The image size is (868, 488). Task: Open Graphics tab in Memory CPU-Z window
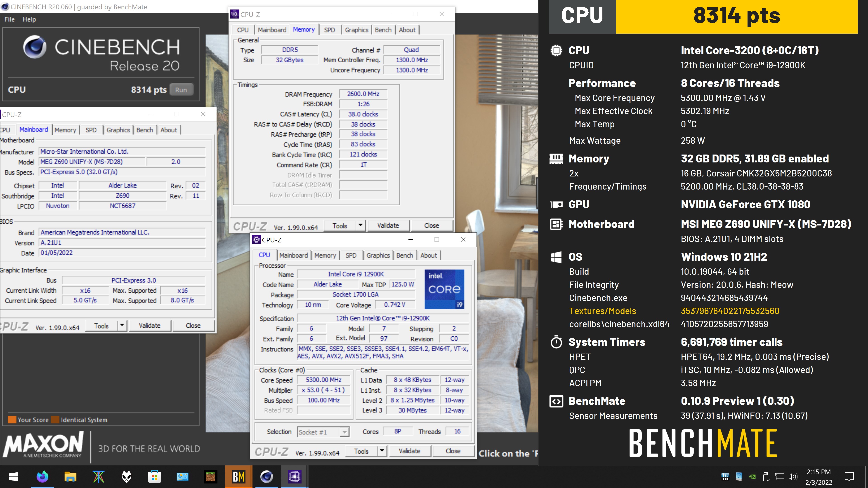(x=356, y=30)
